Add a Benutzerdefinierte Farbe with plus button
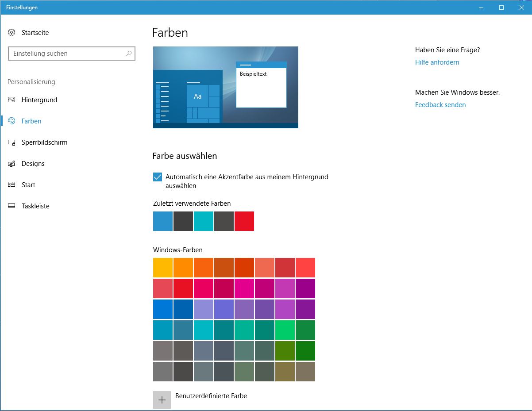532x411 pixels. [x=162, y=400]
